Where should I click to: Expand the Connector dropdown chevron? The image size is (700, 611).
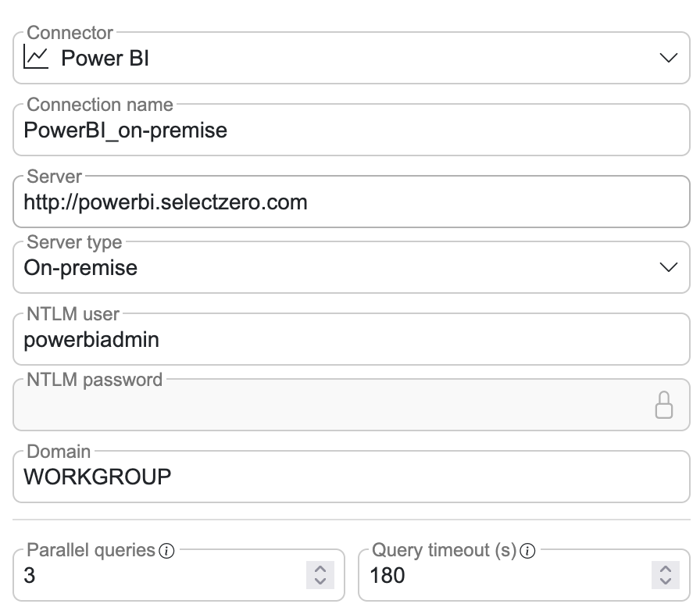(x=668, y=58)
